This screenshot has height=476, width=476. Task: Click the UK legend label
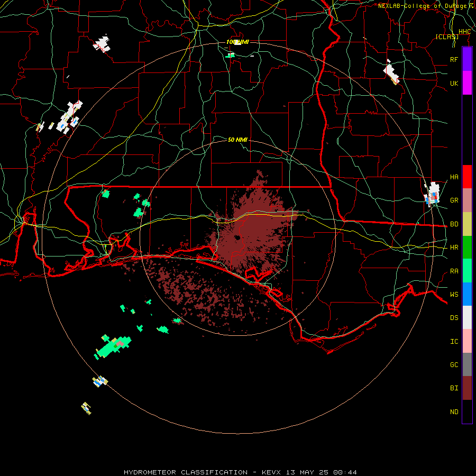454,83
